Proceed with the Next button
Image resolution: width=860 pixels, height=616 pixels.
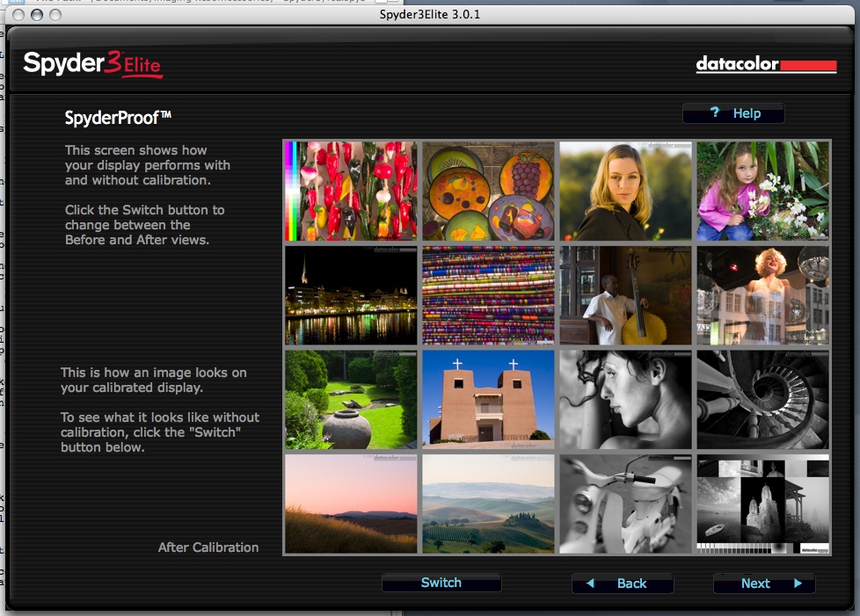pyautogui.click(x=763, y=583)
